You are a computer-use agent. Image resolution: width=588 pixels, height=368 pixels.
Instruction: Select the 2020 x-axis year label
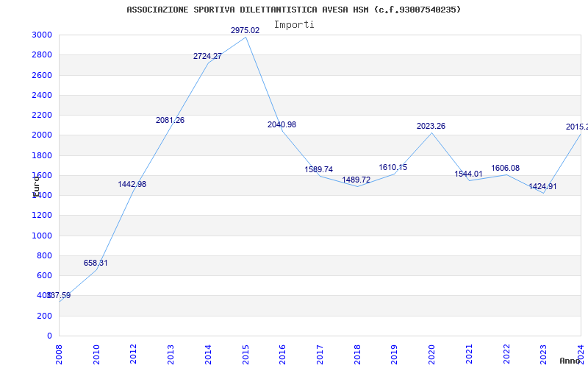pos(431,354)
